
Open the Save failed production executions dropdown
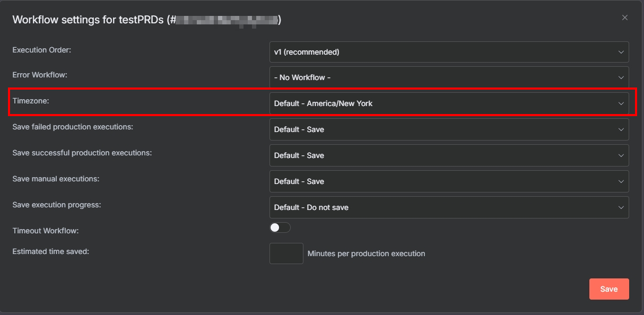click(440, 129)
